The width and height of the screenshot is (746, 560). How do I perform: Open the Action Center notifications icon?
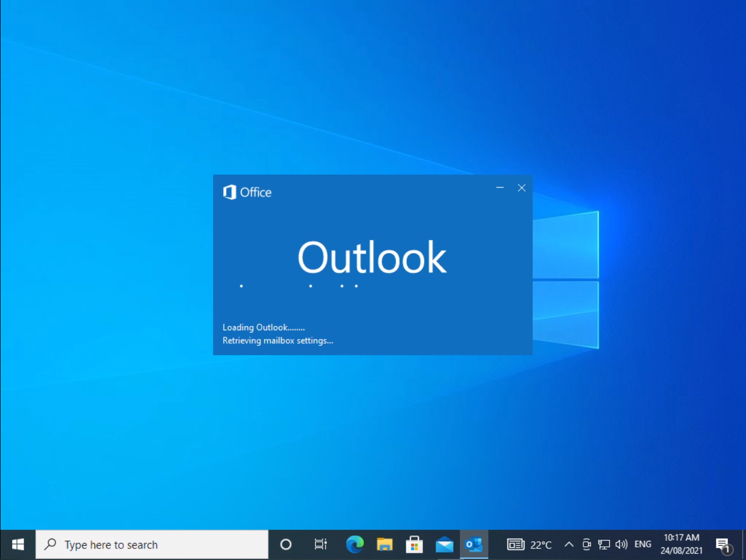tap(723, 545)
